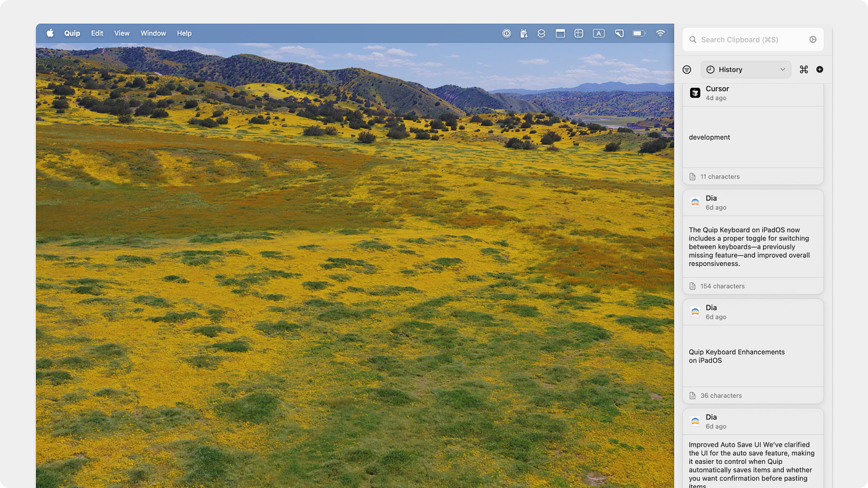Click the battery status icon
The image size is (868, 488).
[639, 33]
